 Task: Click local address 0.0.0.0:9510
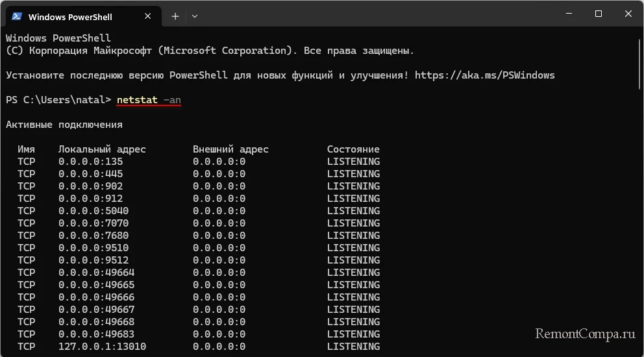click(93, 248)
